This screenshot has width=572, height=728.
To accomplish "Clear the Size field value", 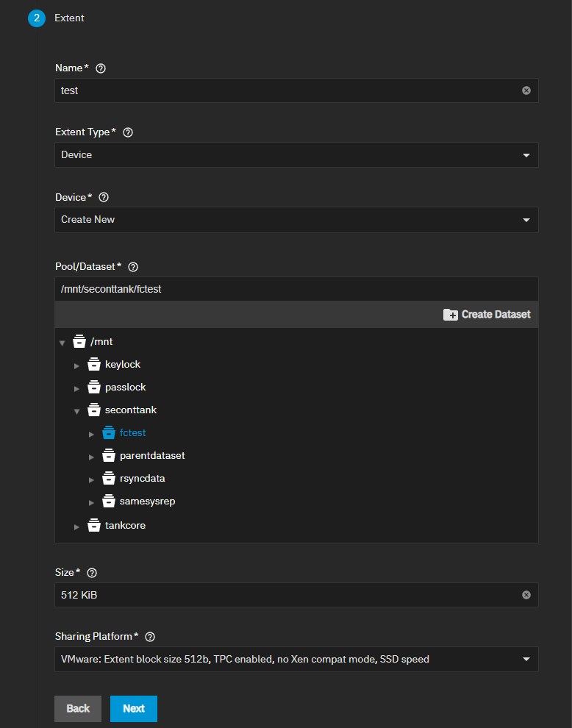I will tap(526, 595).
